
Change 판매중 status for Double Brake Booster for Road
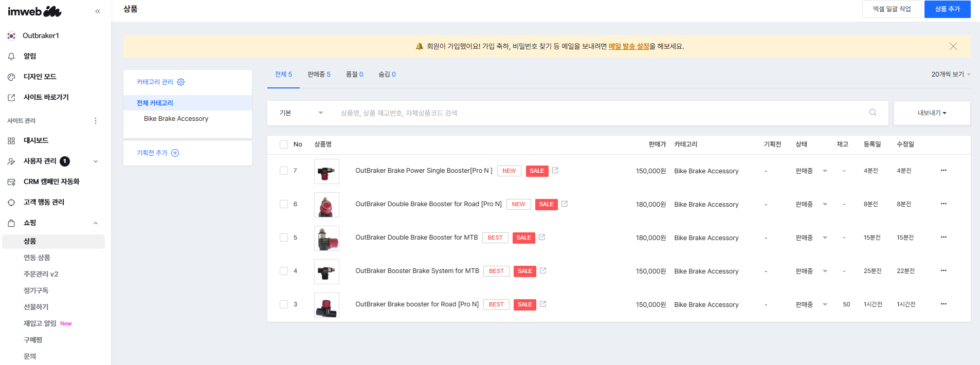tap(811, 204)
